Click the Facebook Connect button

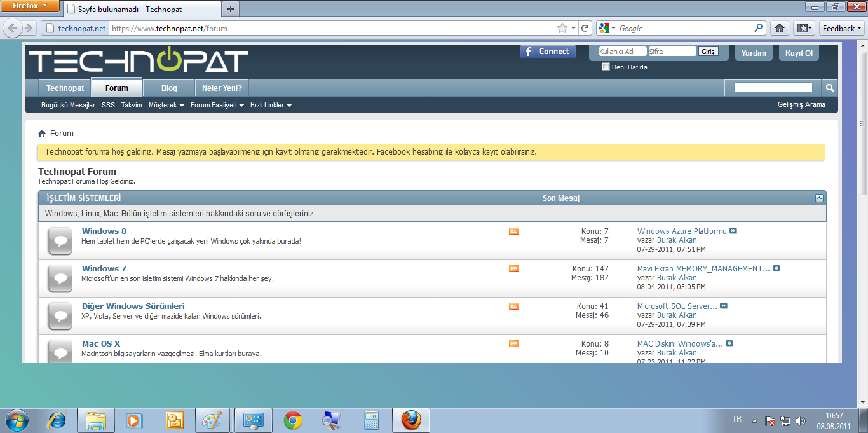coord(548,52)
